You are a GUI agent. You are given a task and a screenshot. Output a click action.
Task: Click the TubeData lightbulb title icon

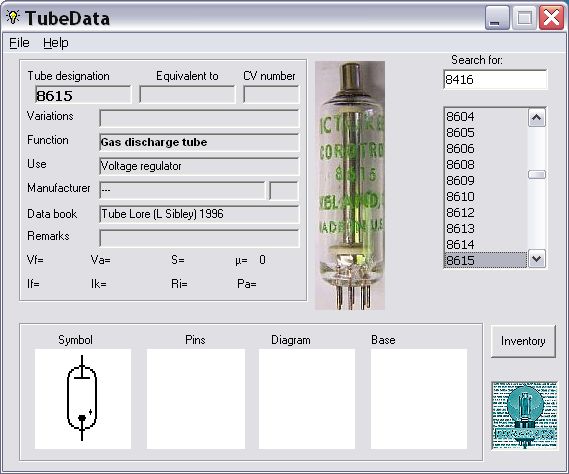pyautogui.click(x=13, y=17)
